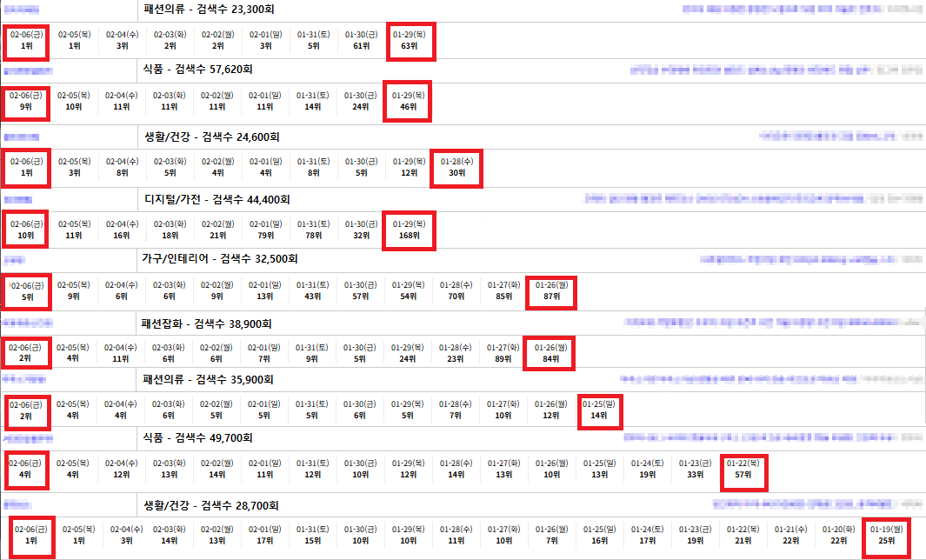Click the 168위 rank cell in 디지털/가전

[409, 234]
